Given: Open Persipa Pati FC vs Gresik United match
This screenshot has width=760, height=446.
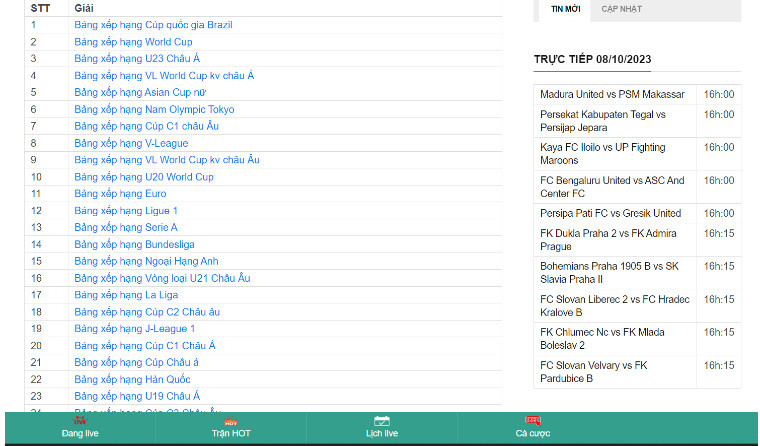Looking at the screenshot, I should tap(610, 213).
